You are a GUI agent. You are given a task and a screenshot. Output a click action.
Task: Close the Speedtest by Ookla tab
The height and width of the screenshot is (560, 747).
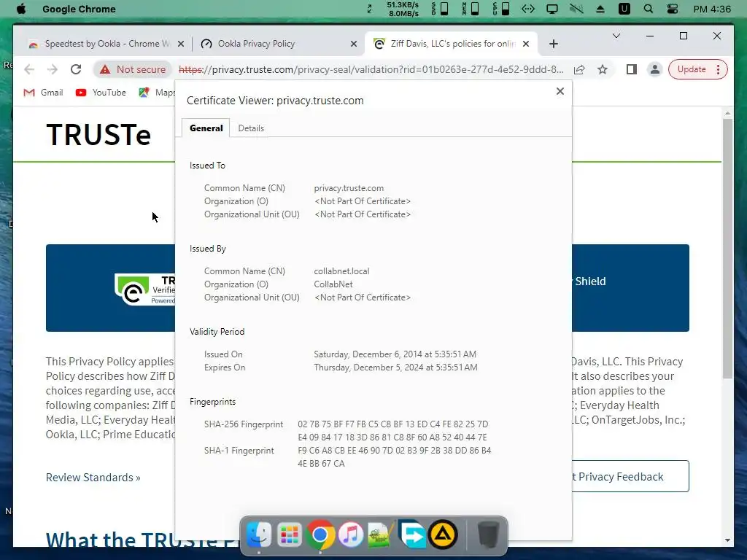(181, 44)
